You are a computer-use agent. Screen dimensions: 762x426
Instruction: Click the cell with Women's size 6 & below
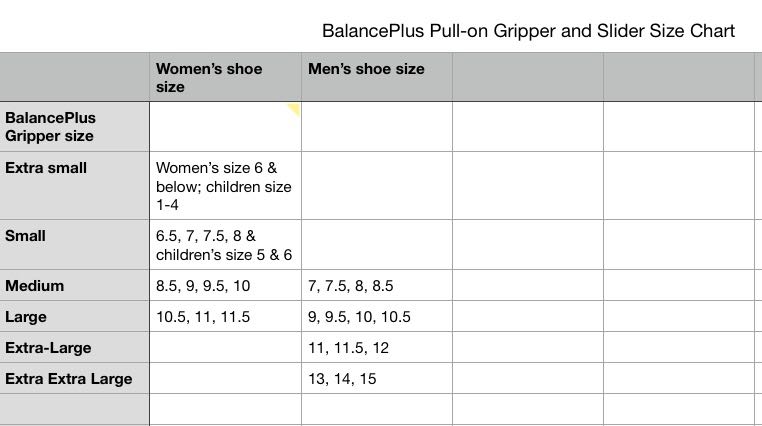point(225,185)
